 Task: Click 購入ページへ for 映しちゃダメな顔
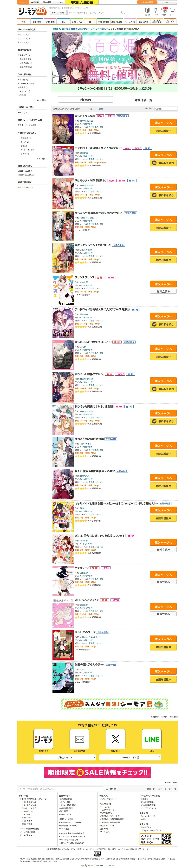click(163, 123)
